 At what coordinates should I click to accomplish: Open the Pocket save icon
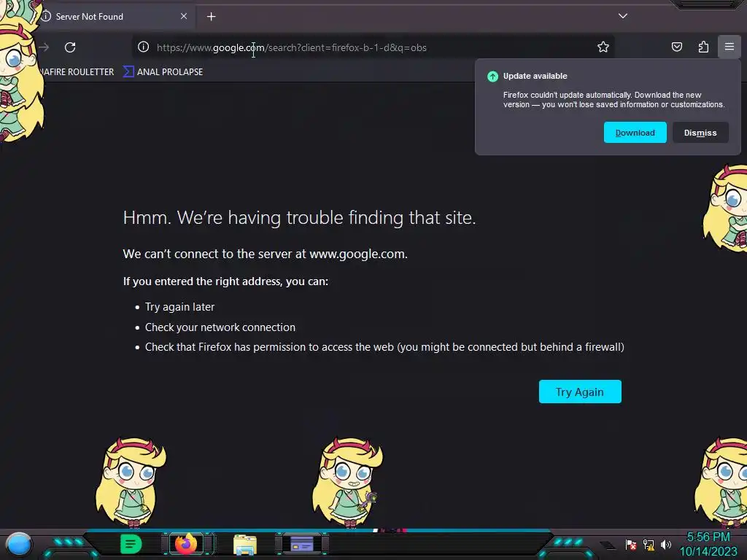point(676,47)
